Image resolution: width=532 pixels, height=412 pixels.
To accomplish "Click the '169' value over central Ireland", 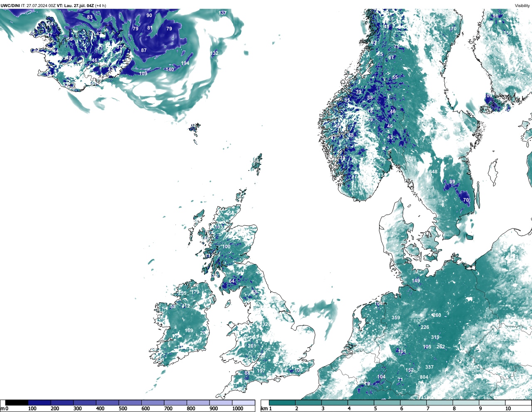I will click(189, 331).
